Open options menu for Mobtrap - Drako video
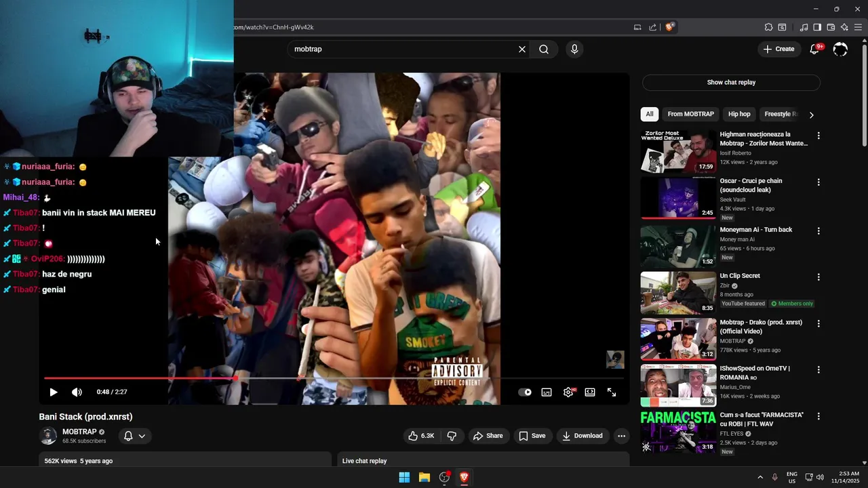 click(818, 323)
